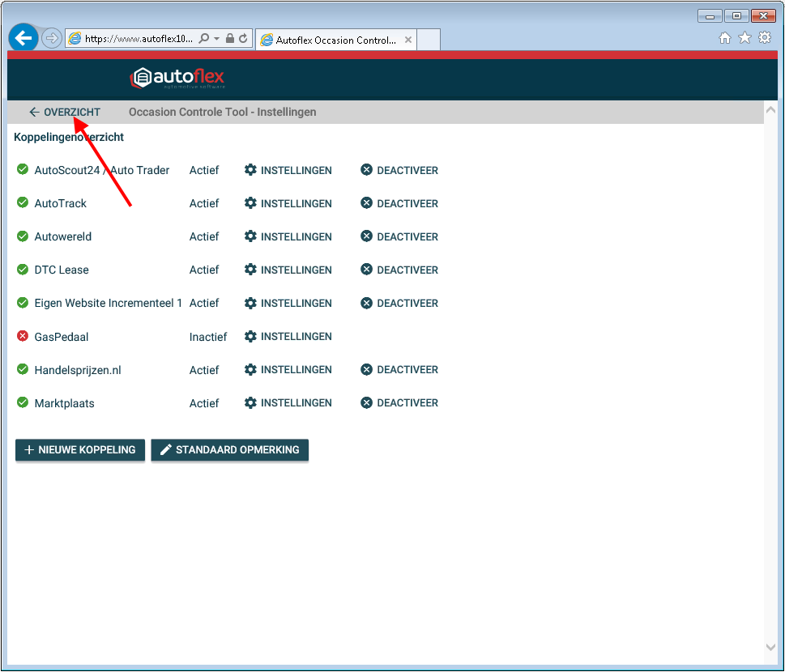Click green check icon beside Eigen Website
785x672 pixels.
tap(23, 302)
